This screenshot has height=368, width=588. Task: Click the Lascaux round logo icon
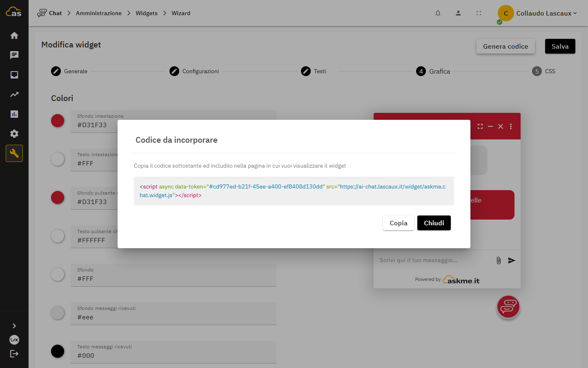click(14, 340)
